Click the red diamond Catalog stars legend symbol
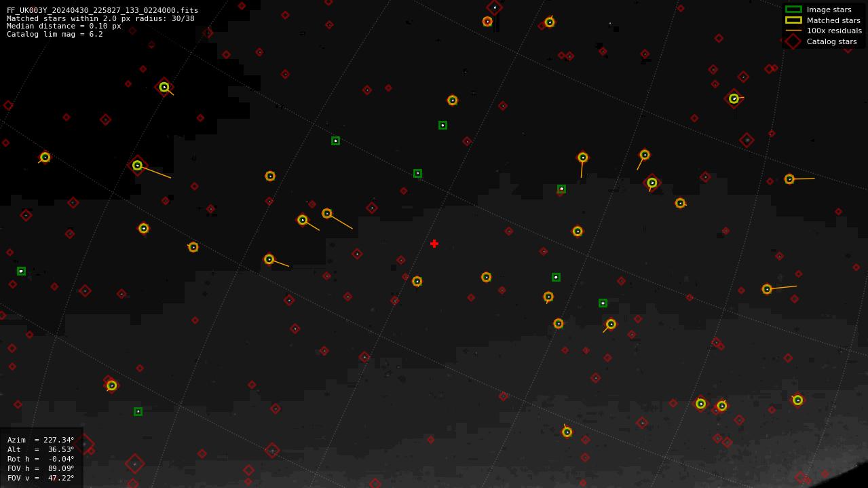This screenshot has height=488, width=868. (793, 41)
